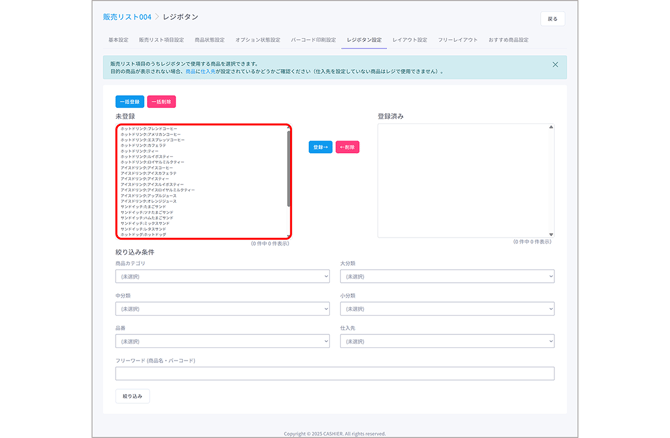Click the pink 一括削除 bulk delete button
Screen dimensions: 670x438
tap(161, 101)
